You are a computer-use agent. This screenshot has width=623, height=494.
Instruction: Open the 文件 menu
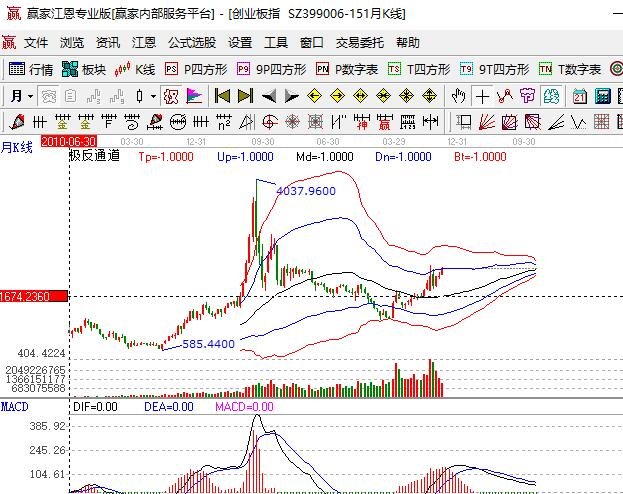coord(36,43)
